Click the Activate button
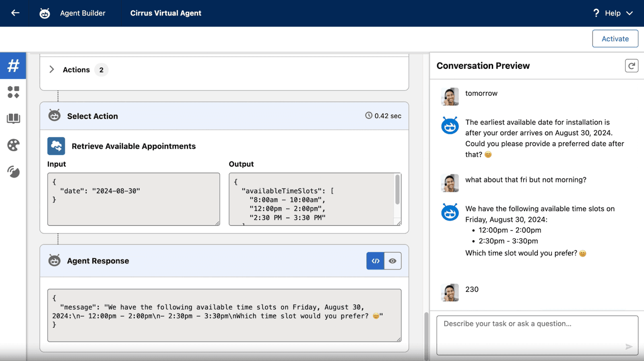Screen dimensions: 644x361 click(x=615, y=39)
